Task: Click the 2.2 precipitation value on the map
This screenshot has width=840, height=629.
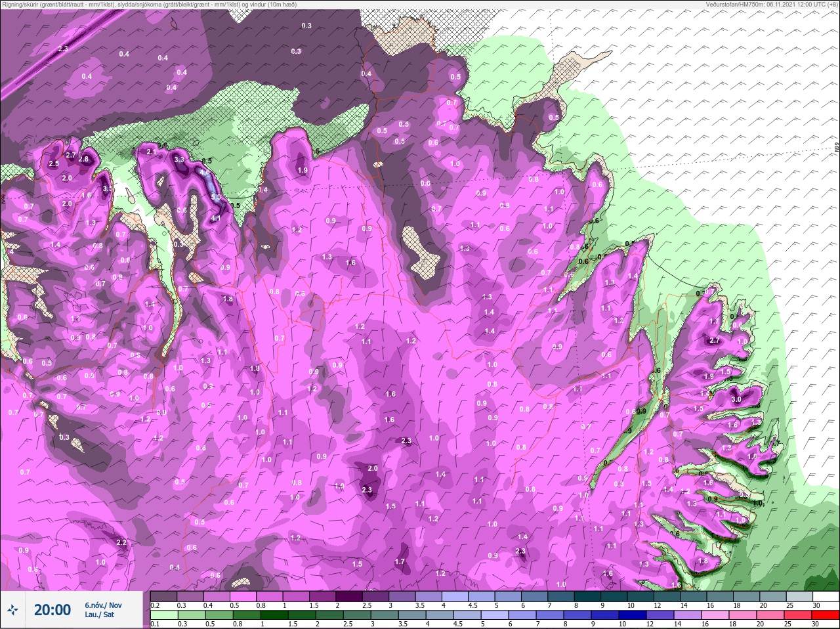Action: [x=121, y=542]
